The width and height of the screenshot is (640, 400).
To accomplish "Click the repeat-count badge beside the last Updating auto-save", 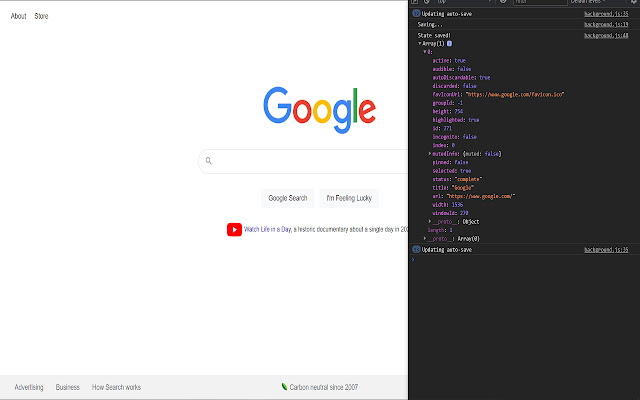I will tap(416, 249).
